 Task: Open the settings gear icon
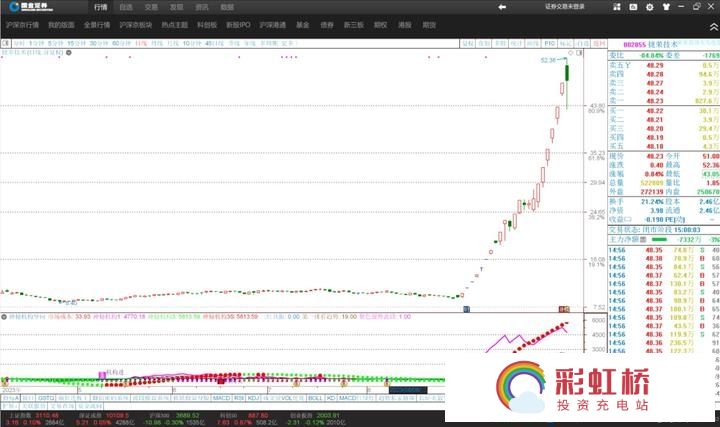[649, 7]
